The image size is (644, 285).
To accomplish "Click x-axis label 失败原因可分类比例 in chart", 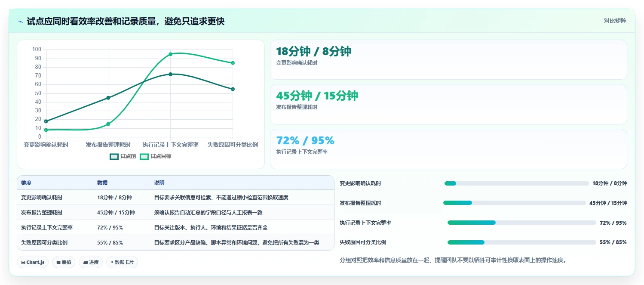I will pos(233,145).
